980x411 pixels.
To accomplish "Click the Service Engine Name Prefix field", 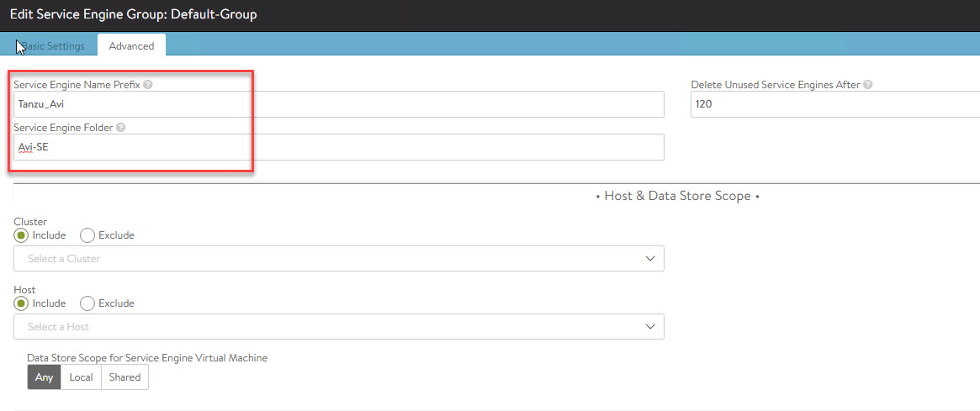I will click(338, 104).
